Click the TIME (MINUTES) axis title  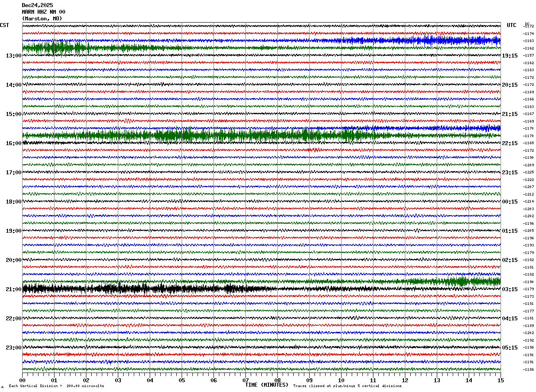pos(267,385)
